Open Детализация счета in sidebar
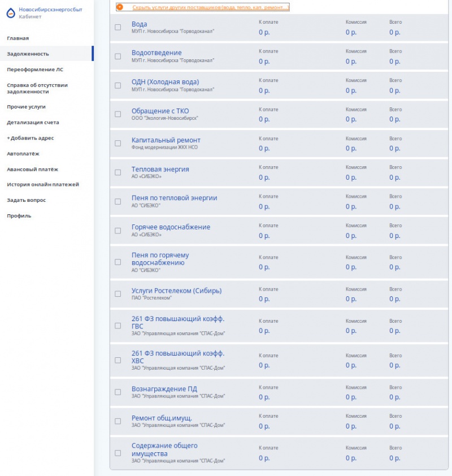452x476 pixels. [x=33, y=122]
